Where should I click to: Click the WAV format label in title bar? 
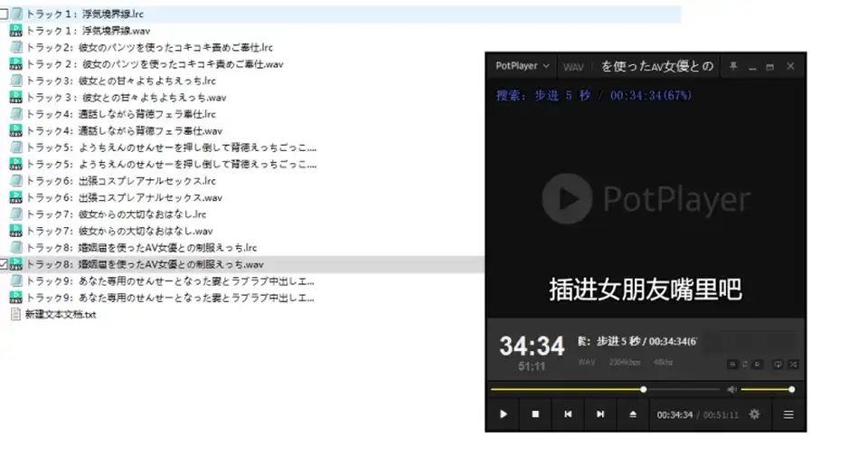pos(573,67)
